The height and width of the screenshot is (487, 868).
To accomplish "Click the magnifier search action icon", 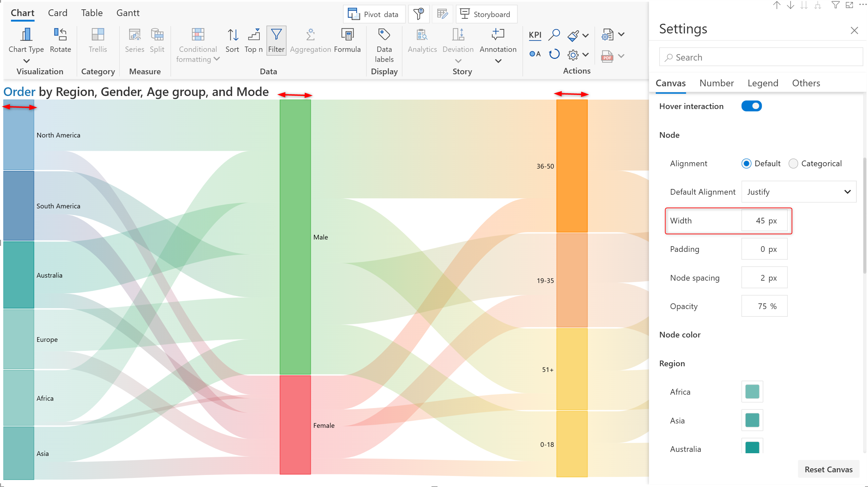I will [554, 35].
